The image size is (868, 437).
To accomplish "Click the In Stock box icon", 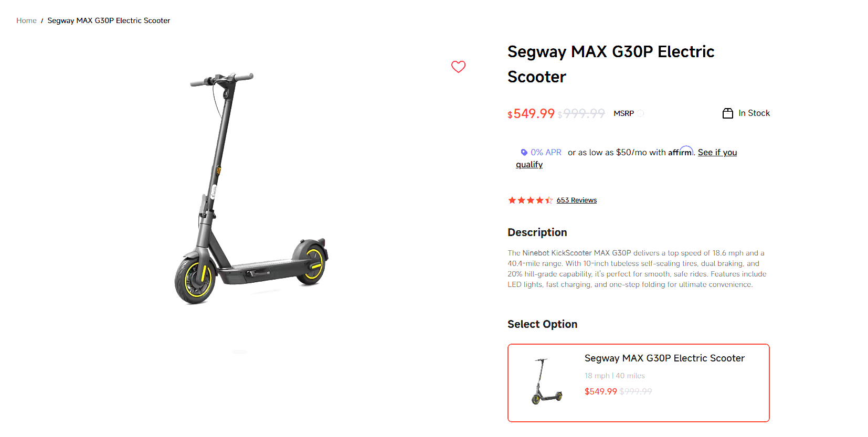I will click(727, 113).
